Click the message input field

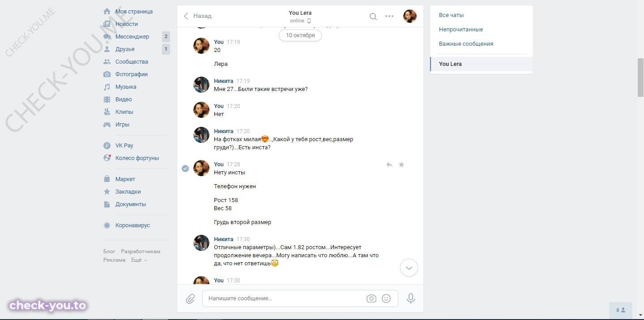point(300,298)
